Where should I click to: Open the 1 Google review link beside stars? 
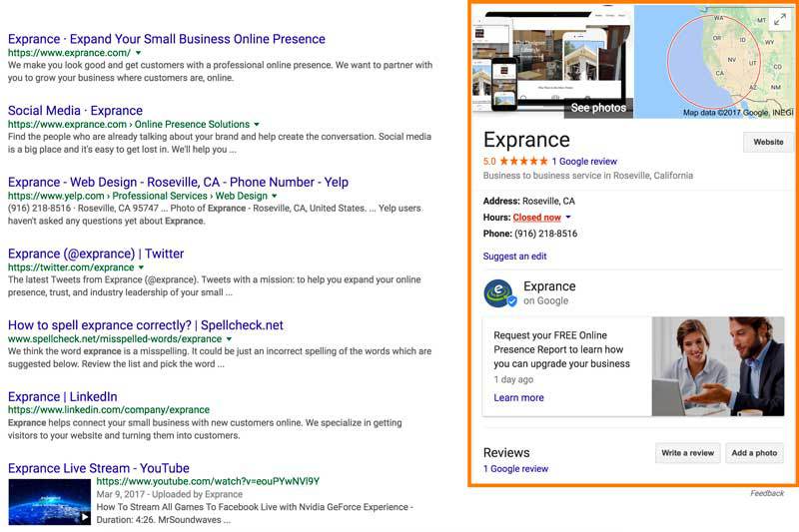pyautogui.click(x=584, y=162)
